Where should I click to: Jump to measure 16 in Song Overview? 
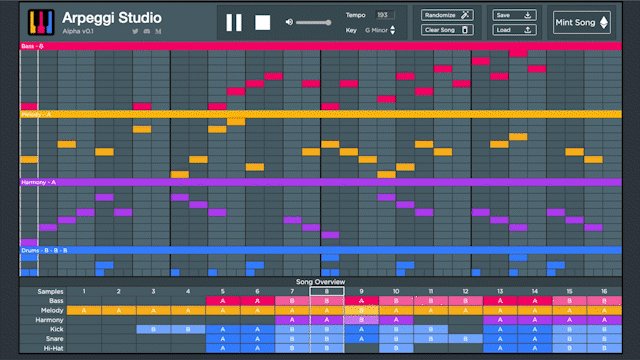point(604,291)
